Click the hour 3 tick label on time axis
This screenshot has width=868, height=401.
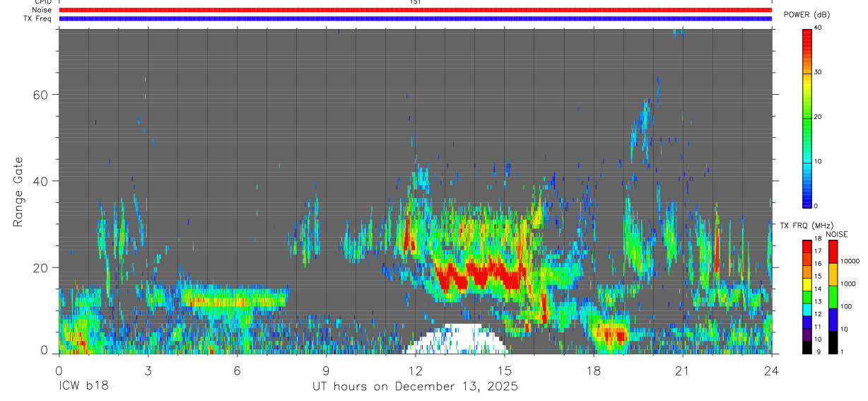coord(148,370)
